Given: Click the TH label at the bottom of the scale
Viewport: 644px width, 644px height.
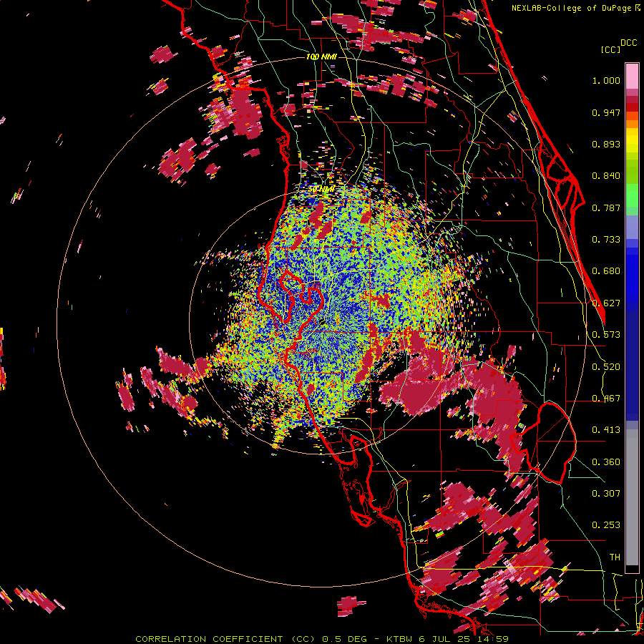Looking at the screenshot, I should (615, 557).
